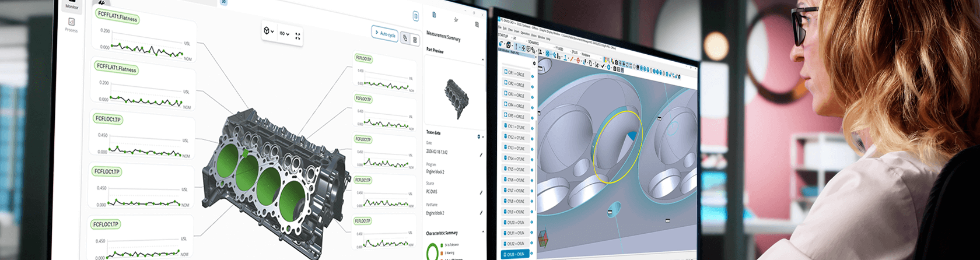
Task: Click the green tolerance donut chart
Action: tap(432, 251)
